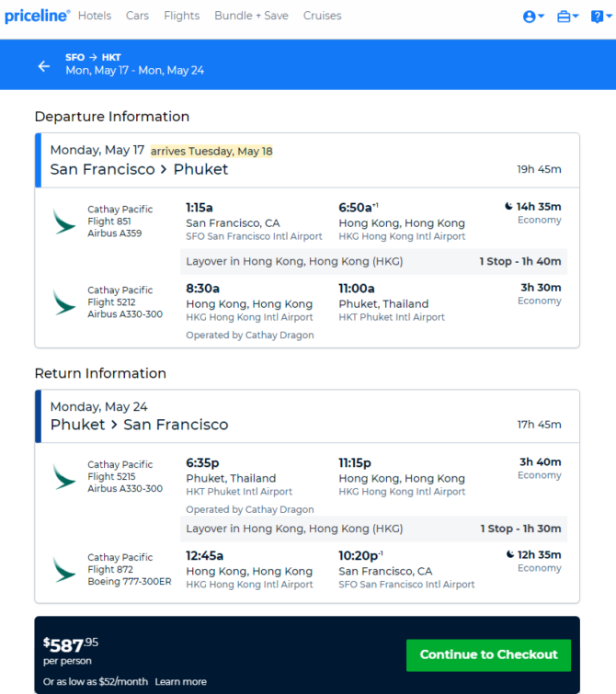Open Bundle + Save menu item
616x694 pixels.
point(252,16)
